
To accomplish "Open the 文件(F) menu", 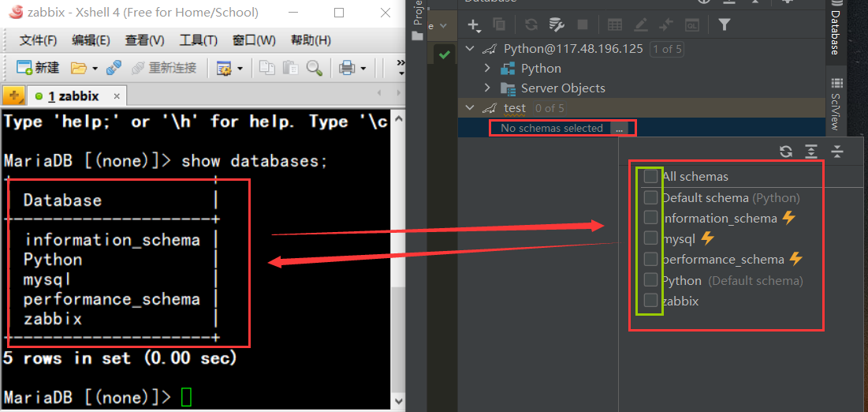I will point(38,40).
